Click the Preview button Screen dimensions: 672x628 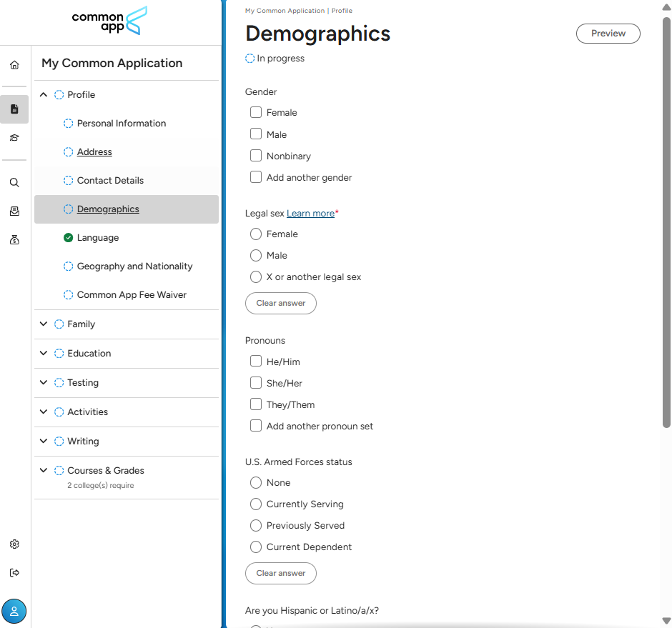(x=608, y=34)
